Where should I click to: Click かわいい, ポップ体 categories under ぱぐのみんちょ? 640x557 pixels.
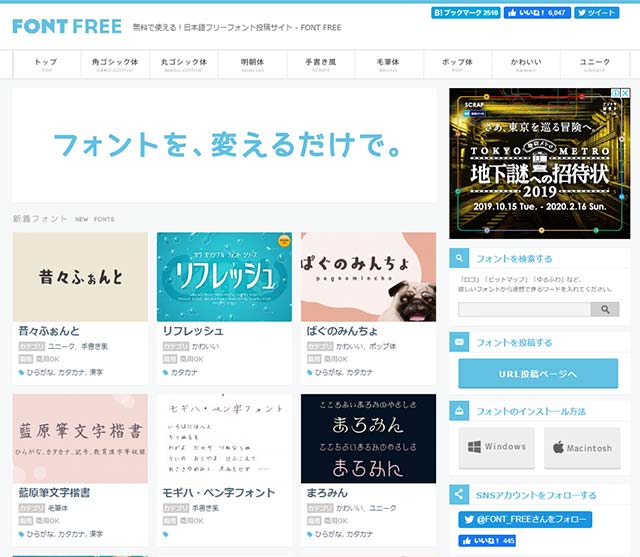click(366, 346)
